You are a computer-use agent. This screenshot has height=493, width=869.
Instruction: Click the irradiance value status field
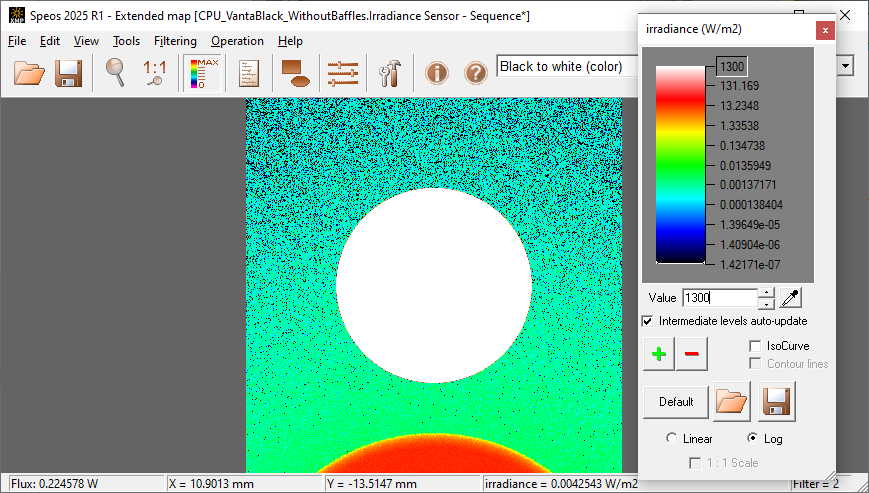(561, 484)
